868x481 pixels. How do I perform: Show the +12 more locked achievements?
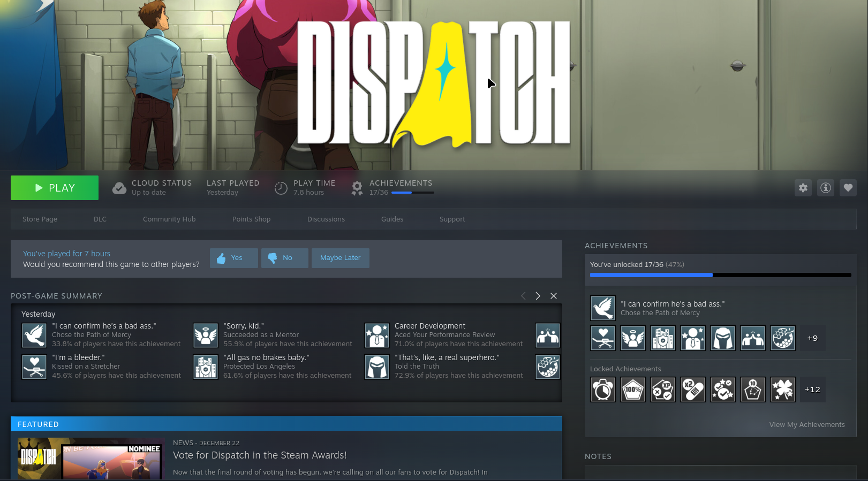click(x=813, y=390)
